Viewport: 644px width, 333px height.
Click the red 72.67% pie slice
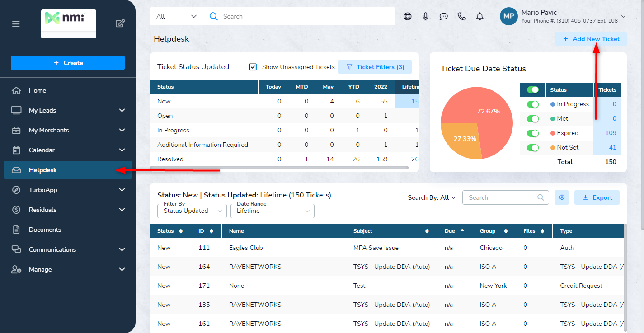[488, 111]
